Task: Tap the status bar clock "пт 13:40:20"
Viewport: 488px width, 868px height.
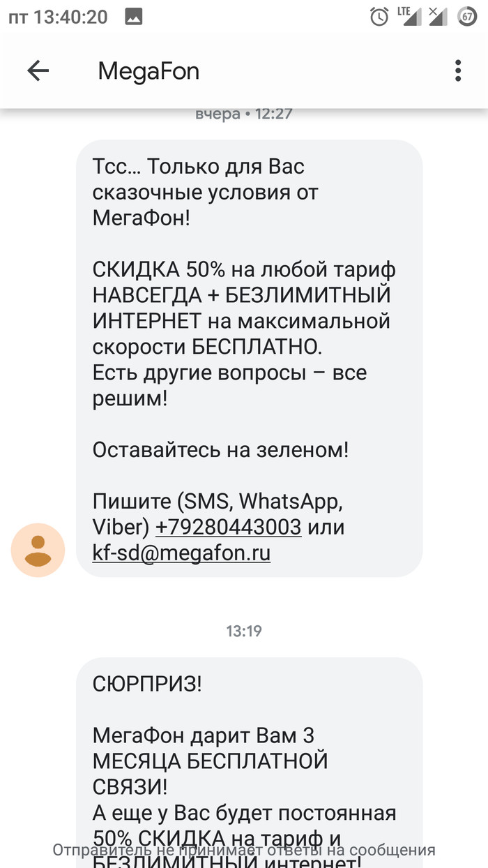Action: 58,16
